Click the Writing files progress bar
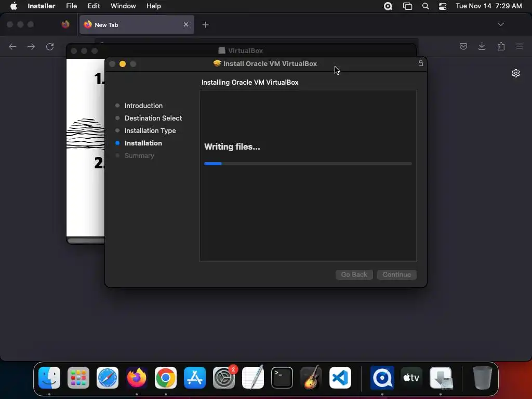This screenshot has height=399, width=532. (308, 164)
